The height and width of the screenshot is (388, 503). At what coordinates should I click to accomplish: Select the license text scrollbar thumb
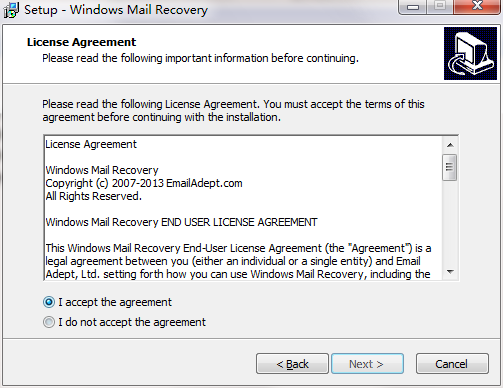[x=450, y=167]
